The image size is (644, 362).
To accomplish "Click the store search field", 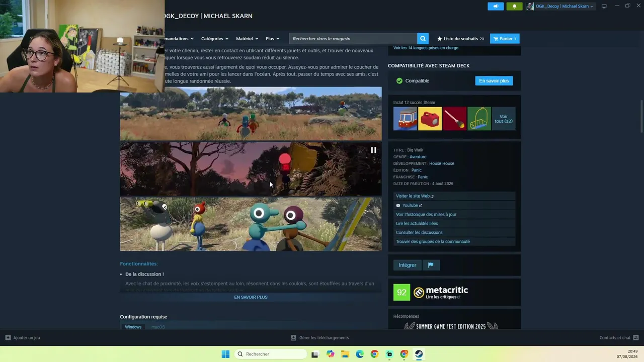I will click(x=353, y=39).
